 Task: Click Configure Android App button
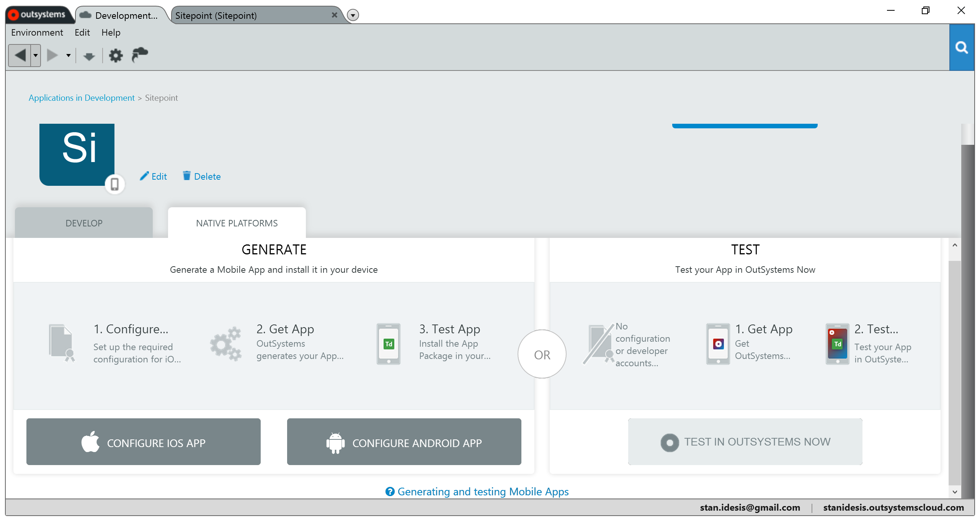(x=404, y=442)
